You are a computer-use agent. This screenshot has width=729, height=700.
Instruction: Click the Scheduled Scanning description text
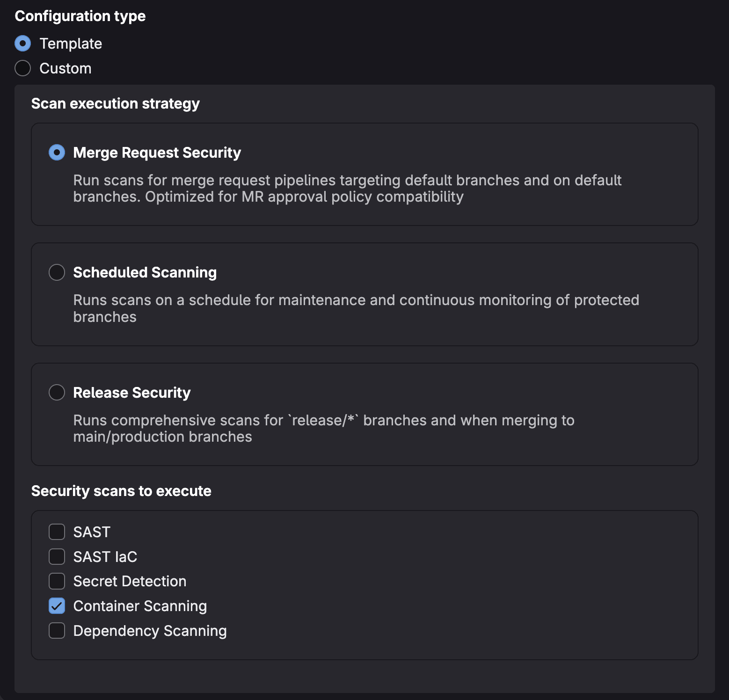[356, 308]
